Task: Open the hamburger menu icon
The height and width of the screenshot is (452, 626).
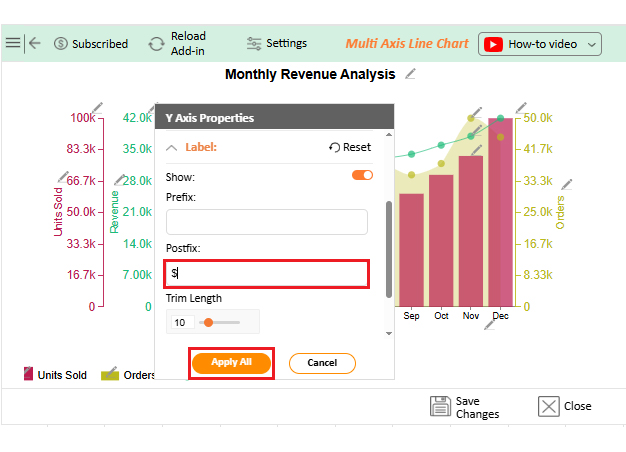Action: [12, 43]
